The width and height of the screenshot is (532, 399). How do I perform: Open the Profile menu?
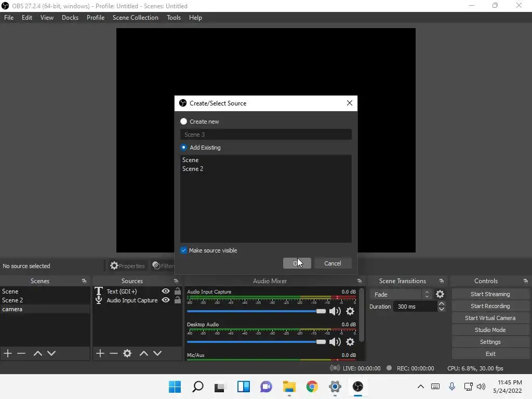click(x=96, y=18)
